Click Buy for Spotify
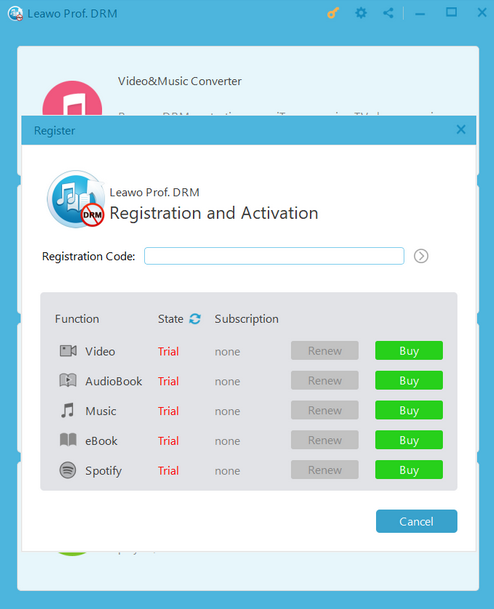 point(409,470)
